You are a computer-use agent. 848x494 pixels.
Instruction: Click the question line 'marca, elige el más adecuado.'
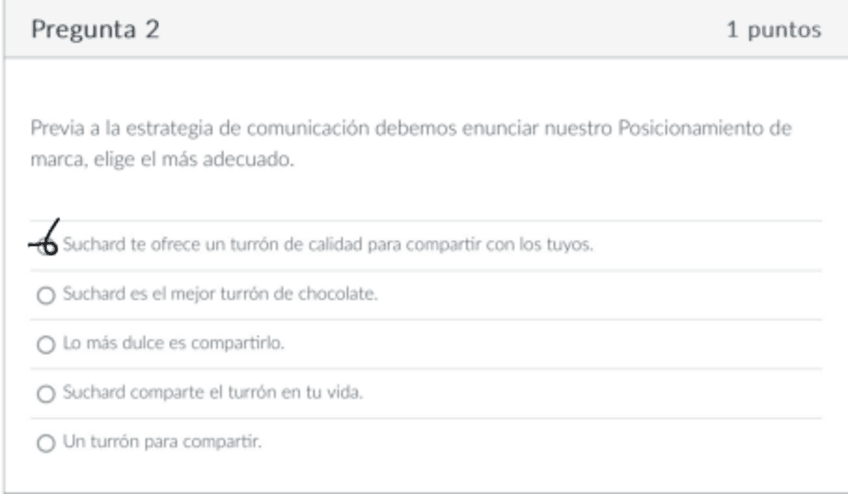163,159
